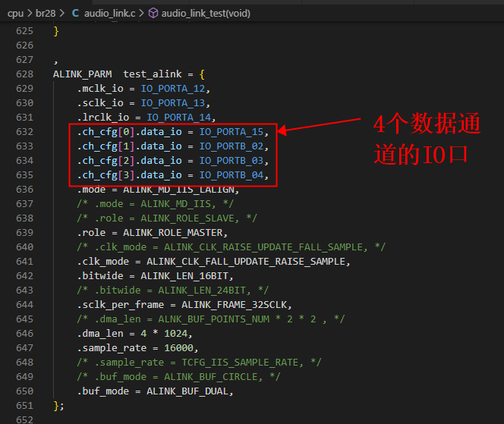Click commented ALINK_MD_IIS text
Image resolution: width=504 pixels, height=424 pixels.
[x=176, y=203]
